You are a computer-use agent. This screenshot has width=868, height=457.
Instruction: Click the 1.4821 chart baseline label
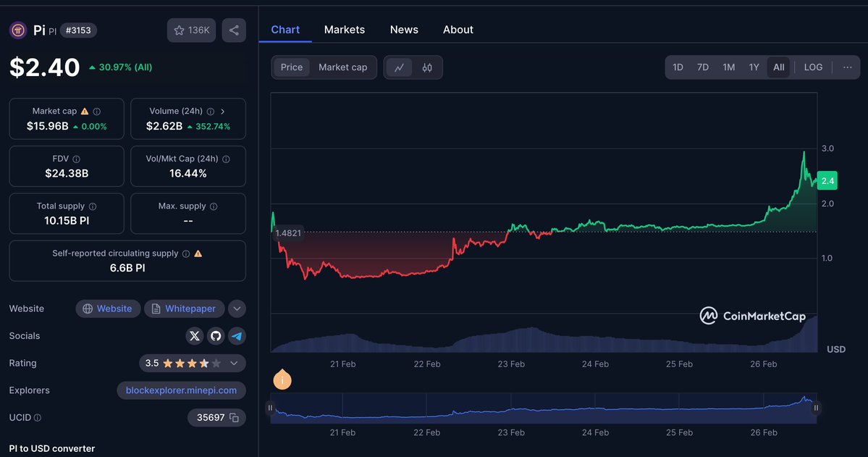pyautogui.click(x=288, y=233)
